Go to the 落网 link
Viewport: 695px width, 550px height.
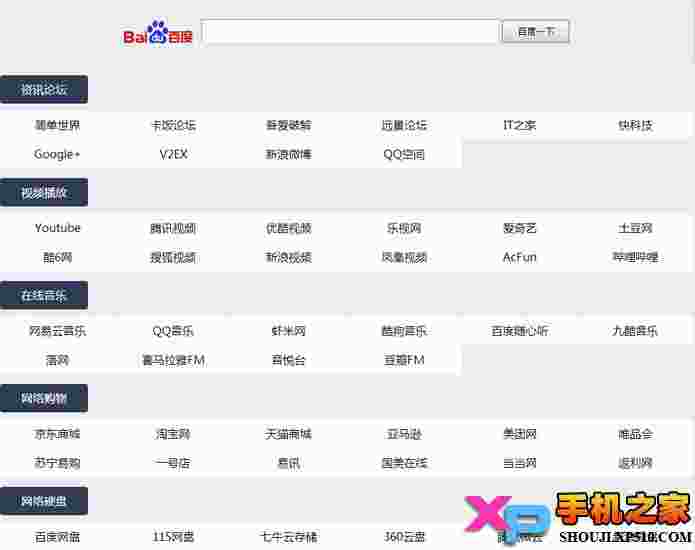point(57,360)
